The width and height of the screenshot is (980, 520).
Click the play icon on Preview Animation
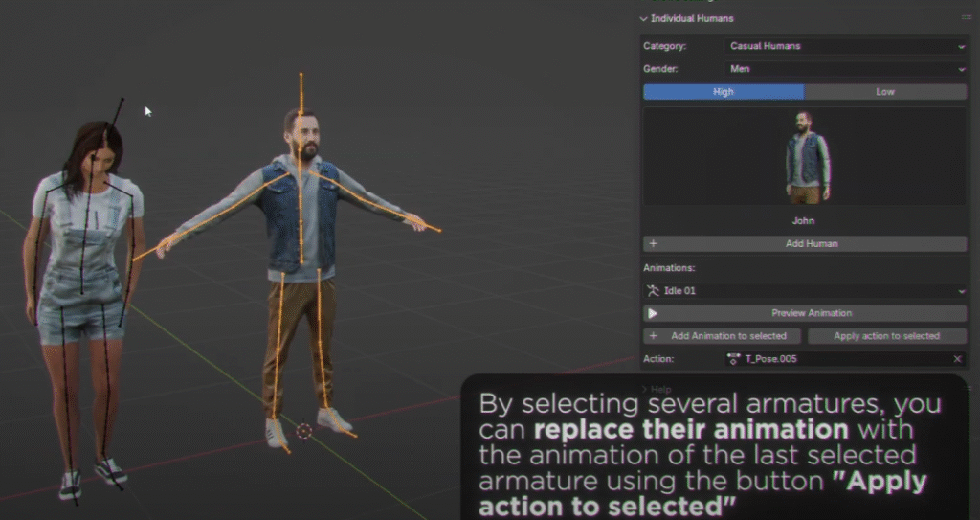coord(653,313)
